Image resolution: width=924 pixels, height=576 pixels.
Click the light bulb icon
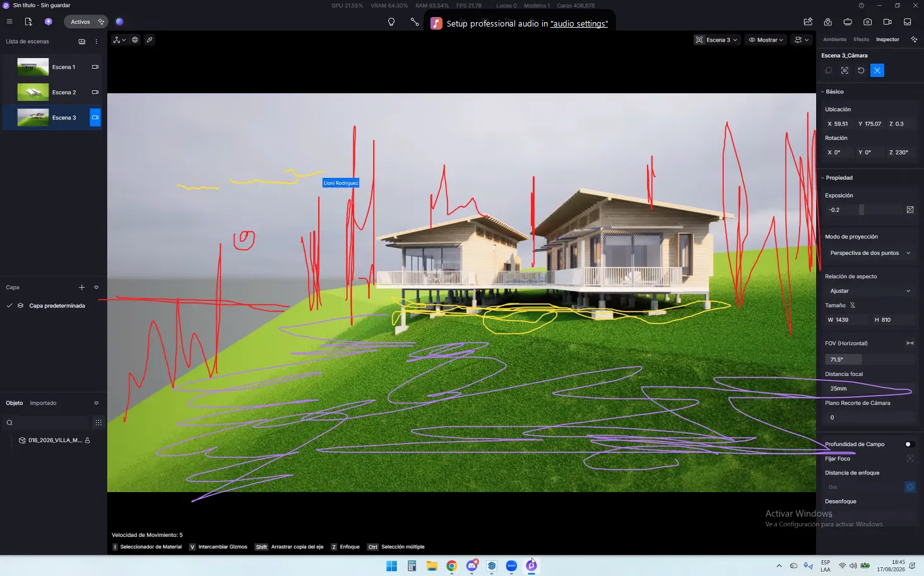tap(391, 22)
